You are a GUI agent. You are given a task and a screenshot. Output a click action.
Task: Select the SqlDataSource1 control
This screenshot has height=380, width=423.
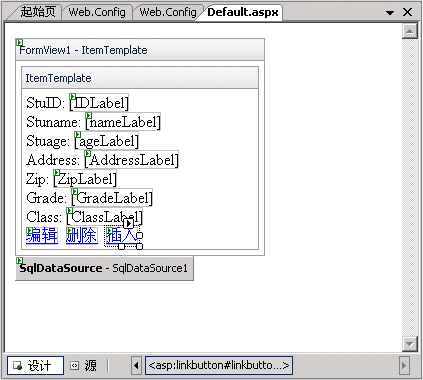click(104, 268)
